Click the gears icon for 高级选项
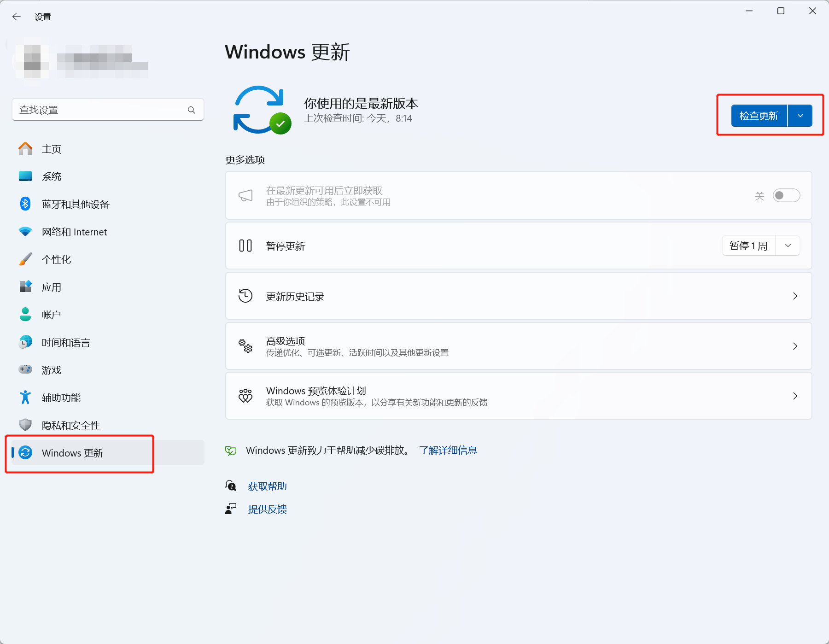Image resolution: width=829 pixels, height=644 pixels. [245, 346]
